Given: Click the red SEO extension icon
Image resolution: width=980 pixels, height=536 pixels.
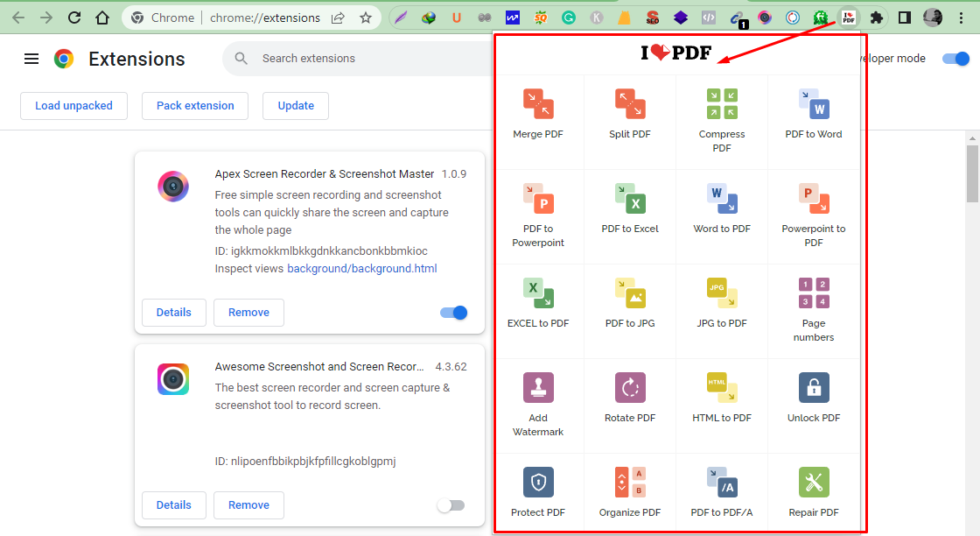Looking at the screenshot, I should coord(653,18).
